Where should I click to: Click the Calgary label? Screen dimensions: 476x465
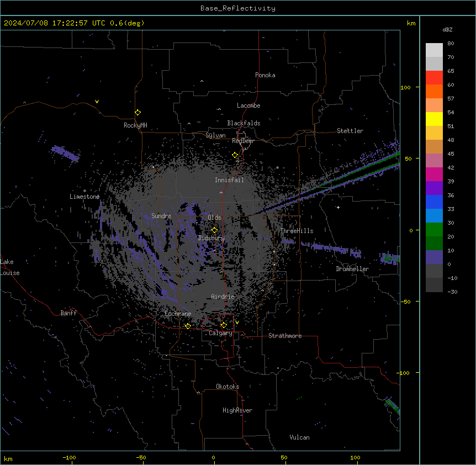pos(221,333)
